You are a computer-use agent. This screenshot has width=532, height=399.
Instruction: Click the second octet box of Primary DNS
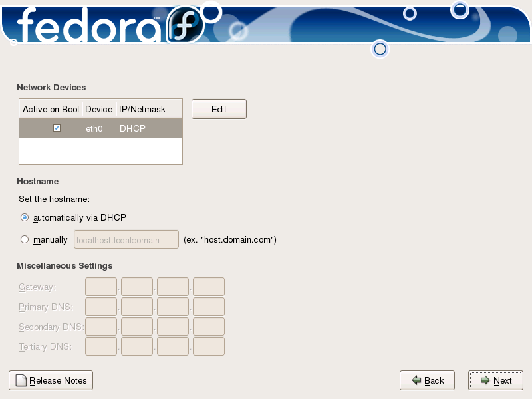137,307
